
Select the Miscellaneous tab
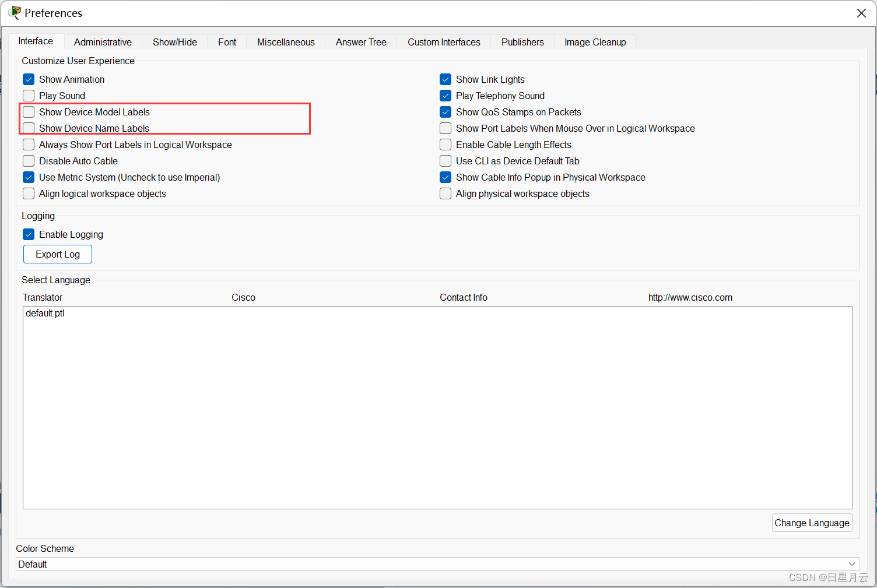[286, 42]
